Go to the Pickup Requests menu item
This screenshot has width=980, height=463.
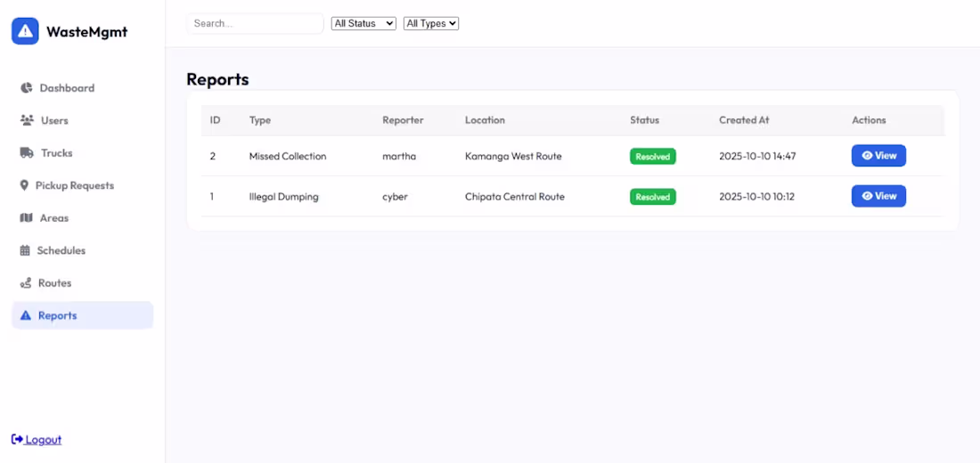(83, 185)
